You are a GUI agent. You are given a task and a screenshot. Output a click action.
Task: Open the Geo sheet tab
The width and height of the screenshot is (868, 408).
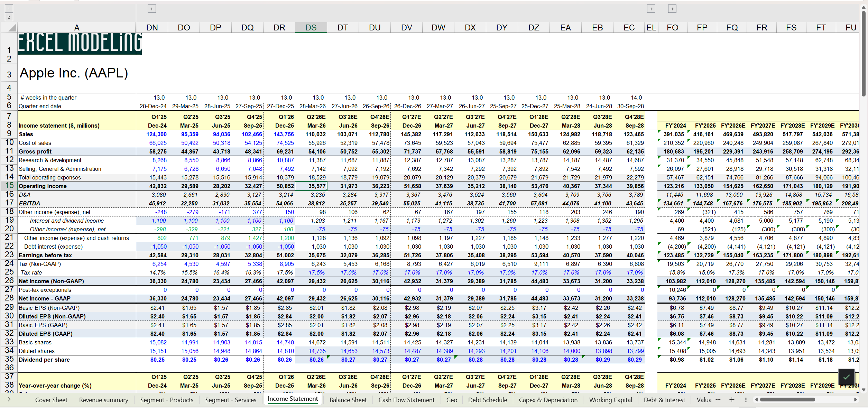[452, 400]
